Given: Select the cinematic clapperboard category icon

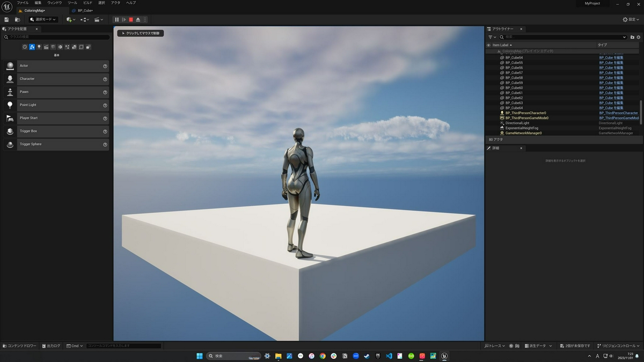Looking at the screenshot, I should tap(46, 47).
